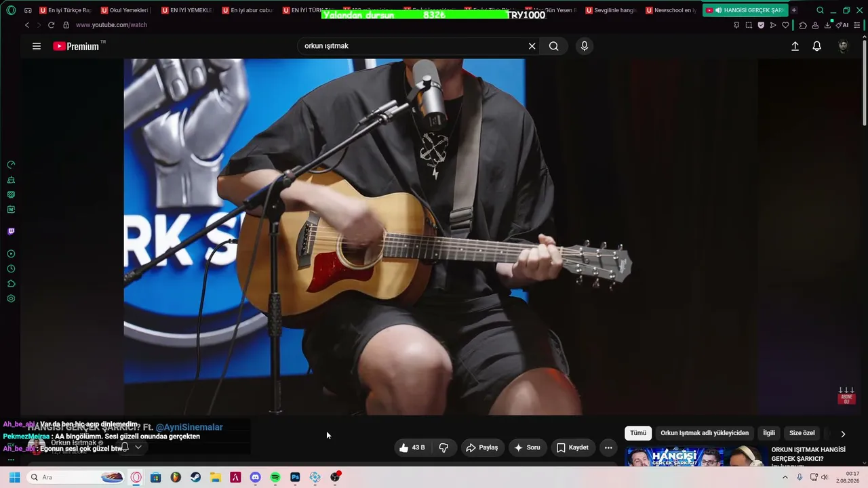The height and width of the screenshot is (488, 868).
Task: Open History clock in sidebar
Action: (11, 268)
